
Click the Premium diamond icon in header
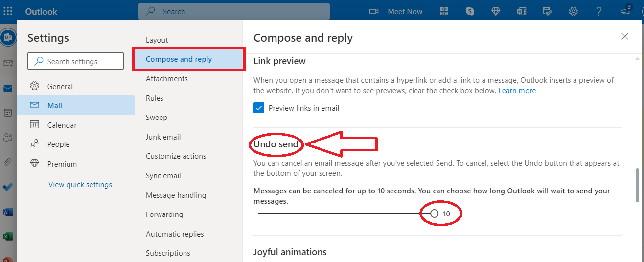coord(496,11)
